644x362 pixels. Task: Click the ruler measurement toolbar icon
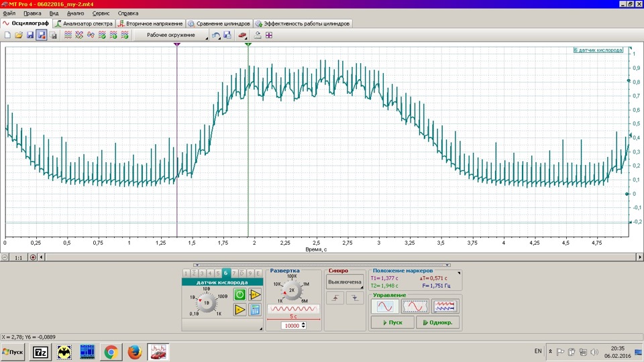258,36
